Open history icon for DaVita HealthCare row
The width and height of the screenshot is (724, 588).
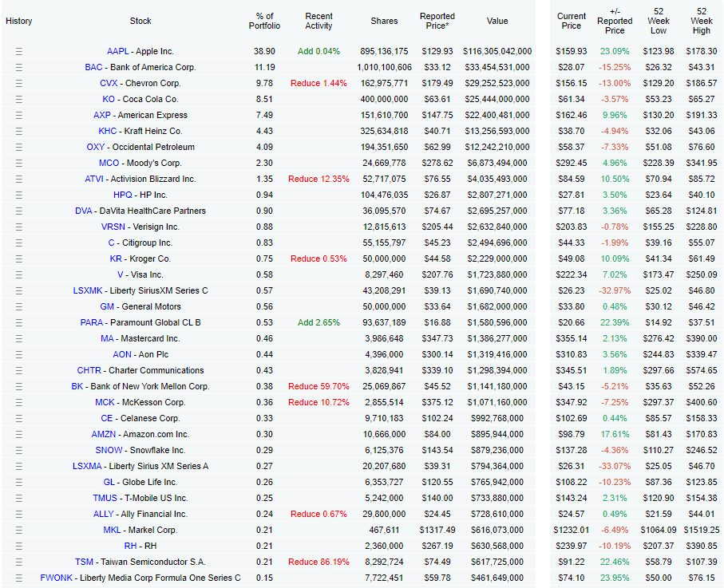click(19, 211)
